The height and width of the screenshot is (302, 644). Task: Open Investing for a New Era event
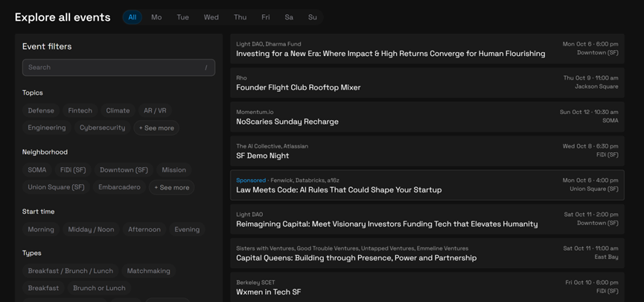(x=427, y=49)
